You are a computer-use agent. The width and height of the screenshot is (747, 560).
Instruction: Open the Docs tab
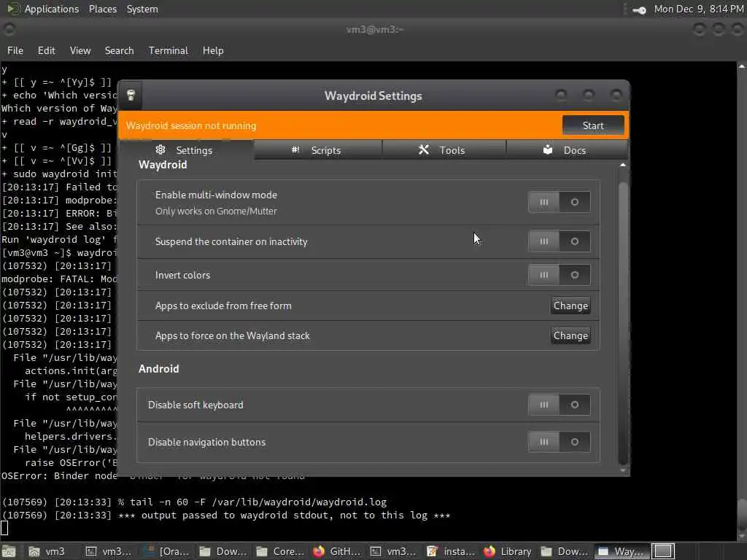tap(566, 150)
